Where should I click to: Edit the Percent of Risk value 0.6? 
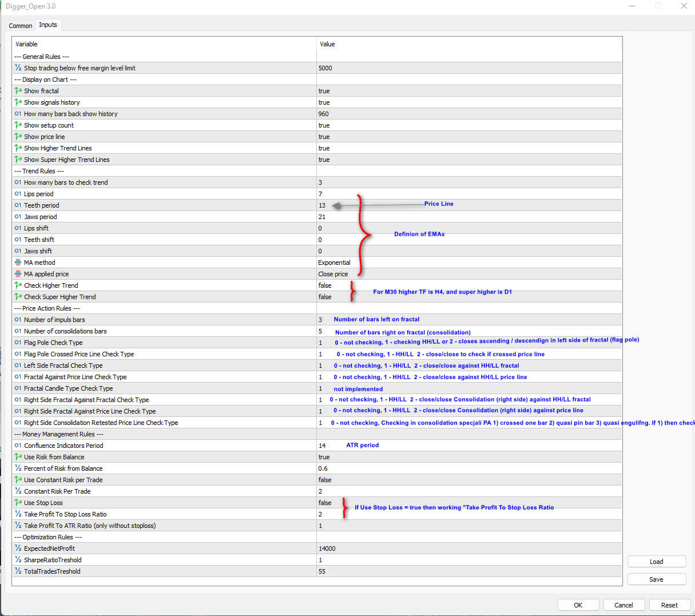point(469,468)
